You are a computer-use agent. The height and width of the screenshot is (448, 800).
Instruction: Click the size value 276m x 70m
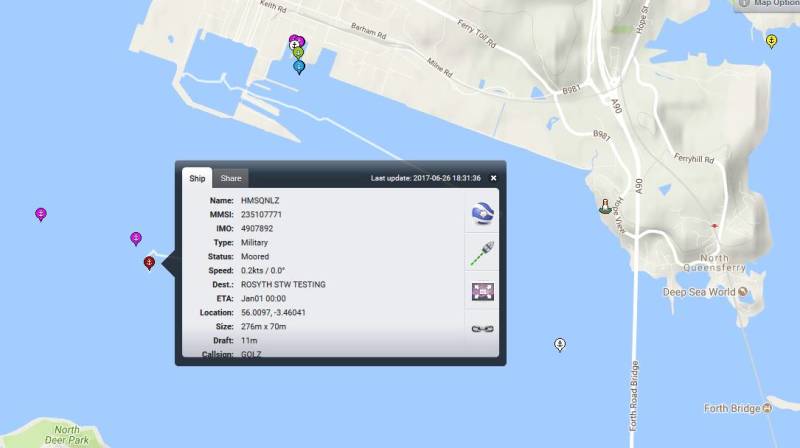pos(263,326)
